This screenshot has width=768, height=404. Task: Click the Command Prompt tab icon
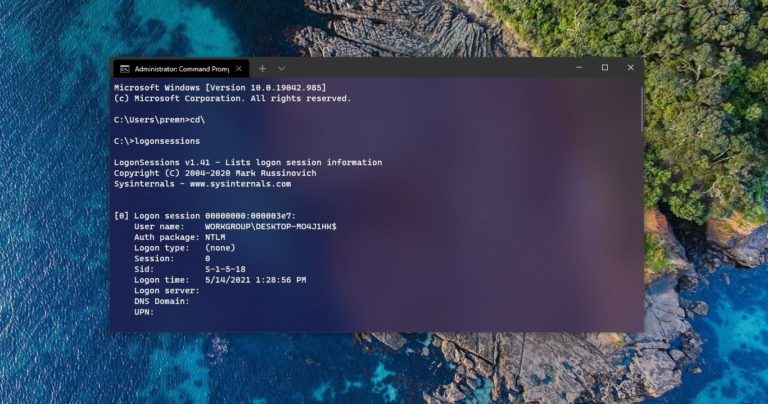pyautogui.click(x=124, y=69)
